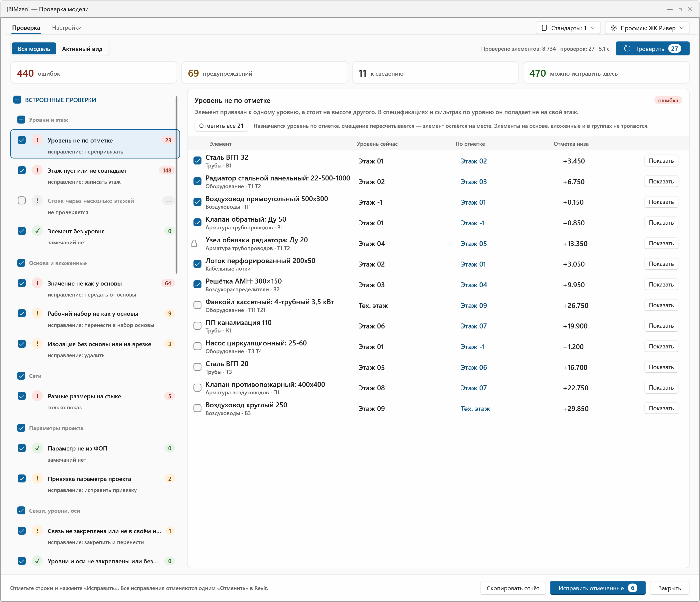Click the green check icon for 'Параметр не из ФОП'
Screen dimensions: 700x602
point(37,448)
